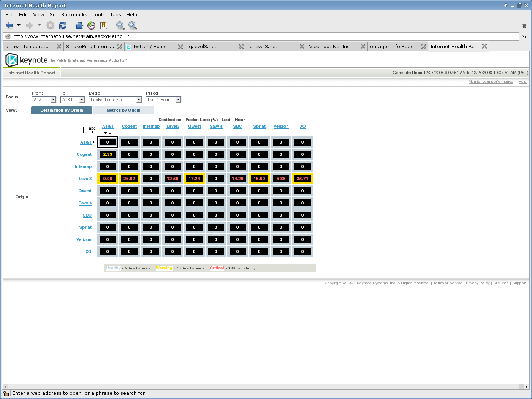Click the 35.71 Level3 to XO cell
This screenshot has height=399, width=532.
pos(302,179)
